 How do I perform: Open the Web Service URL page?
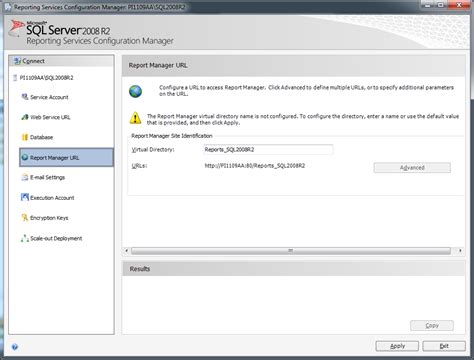[x=50, y=117]
